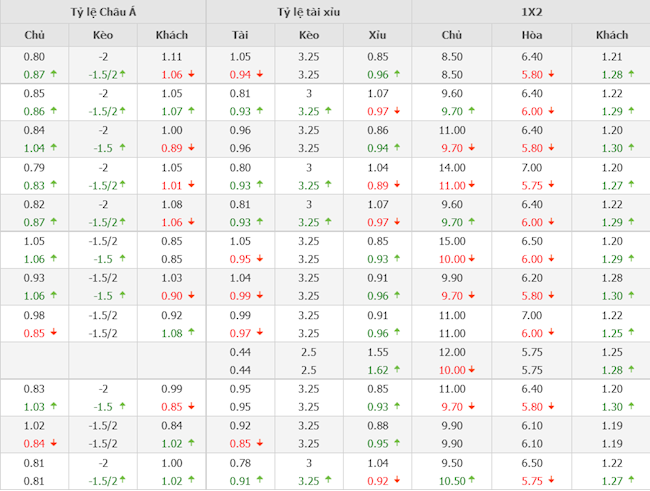Choose the 6.20 draw odds
The image size is (650, 491).
pos(532,278)
